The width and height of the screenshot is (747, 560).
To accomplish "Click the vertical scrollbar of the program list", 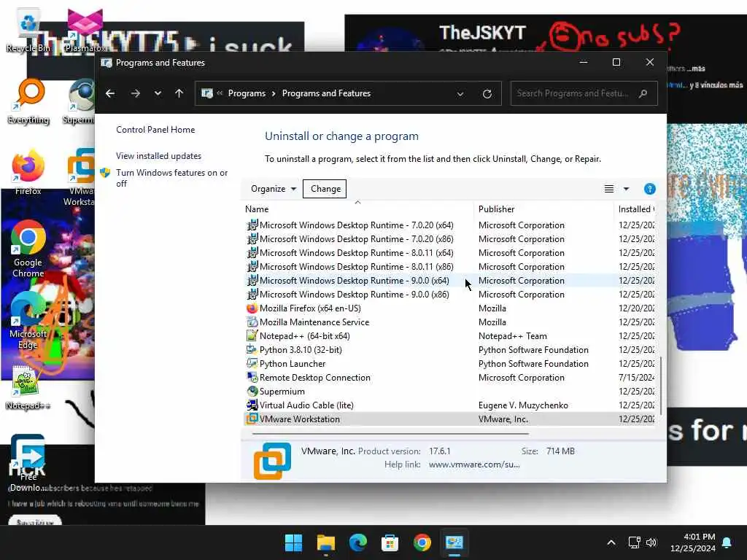I will click(661, 385).
